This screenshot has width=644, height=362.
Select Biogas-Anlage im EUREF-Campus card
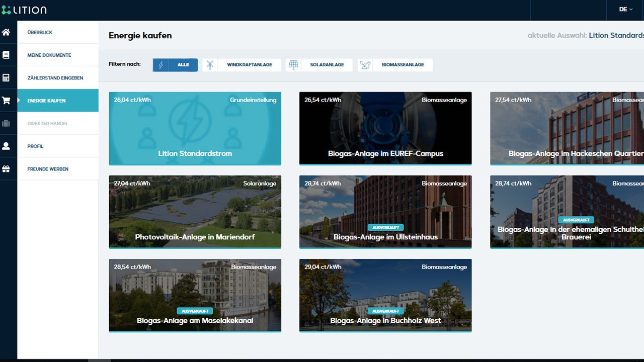tap(385, 128)
